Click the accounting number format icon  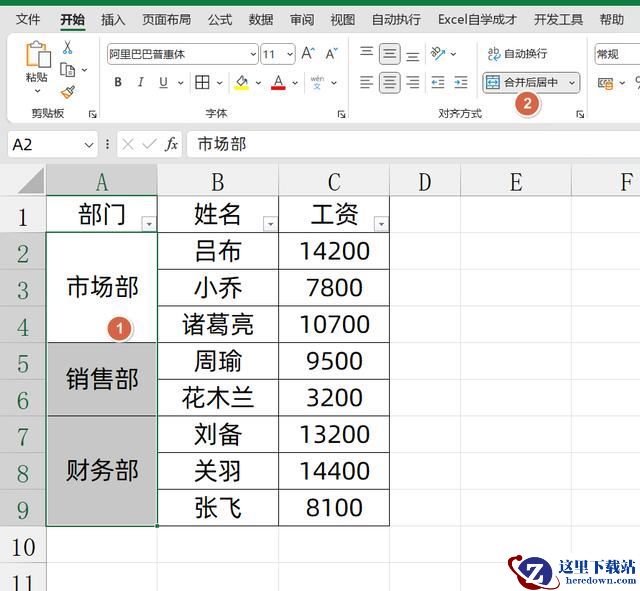pos(606,83)
